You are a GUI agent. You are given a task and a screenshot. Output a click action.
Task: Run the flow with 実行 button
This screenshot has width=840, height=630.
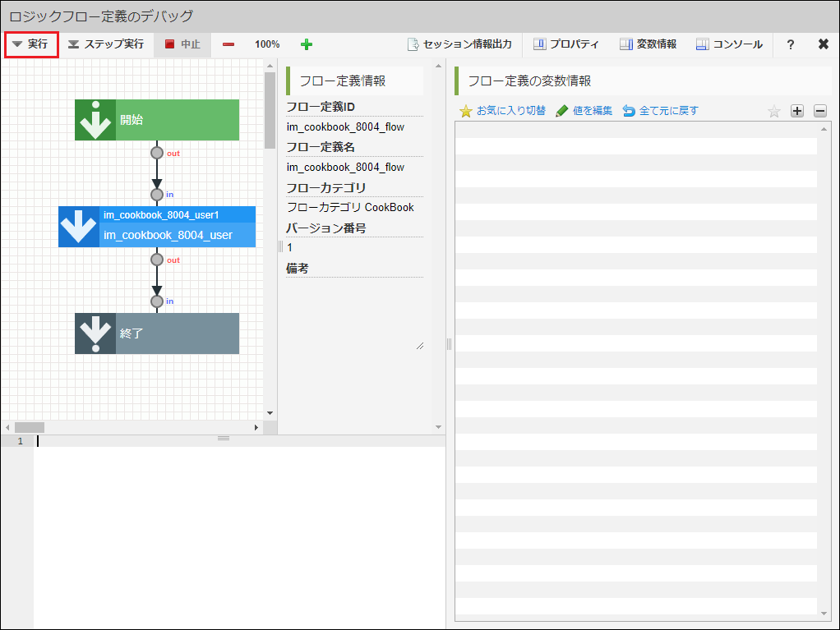pos(31,44)
